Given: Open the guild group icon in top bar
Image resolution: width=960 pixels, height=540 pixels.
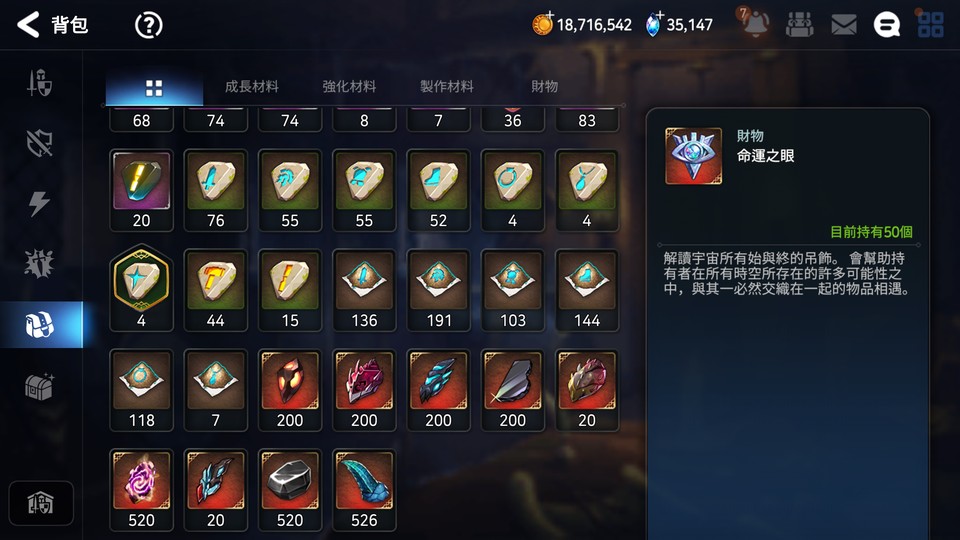Looking at the screenshot, I should 799,24.
